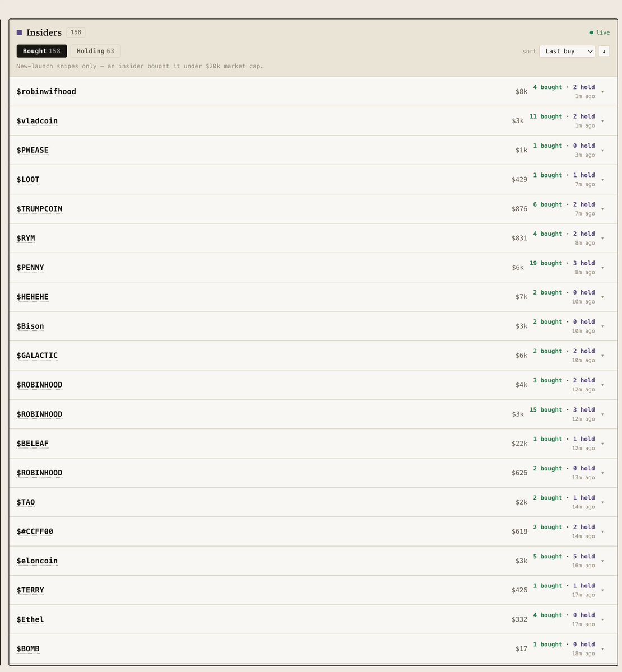Click the $PENNY token name

[x=30, y=268]
